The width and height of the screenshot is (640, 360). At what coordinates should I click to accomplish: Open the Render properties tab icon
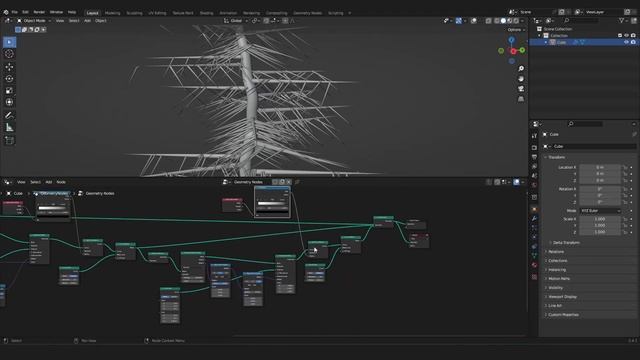[x=534, y=147]
